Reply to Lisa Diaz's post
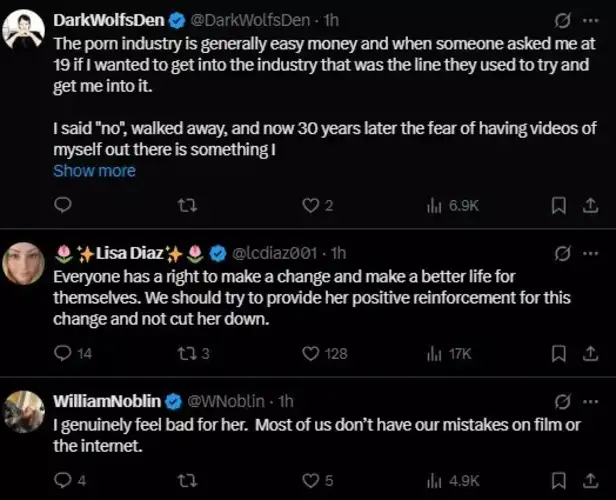This screenshot has height=500, width=616. [62, 352]
